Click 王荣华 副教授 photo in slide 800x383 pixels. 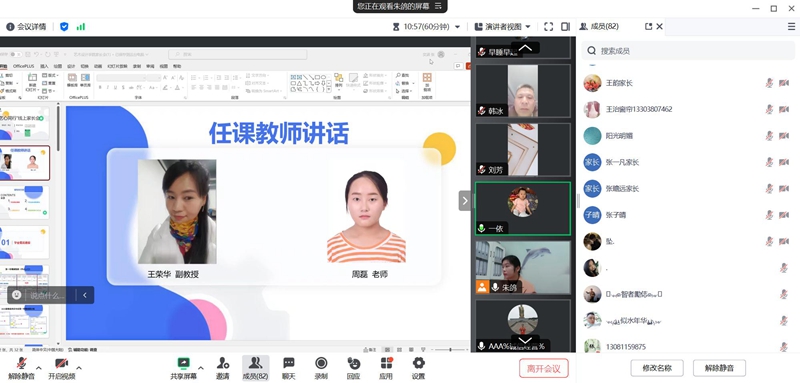coord(177,212)
